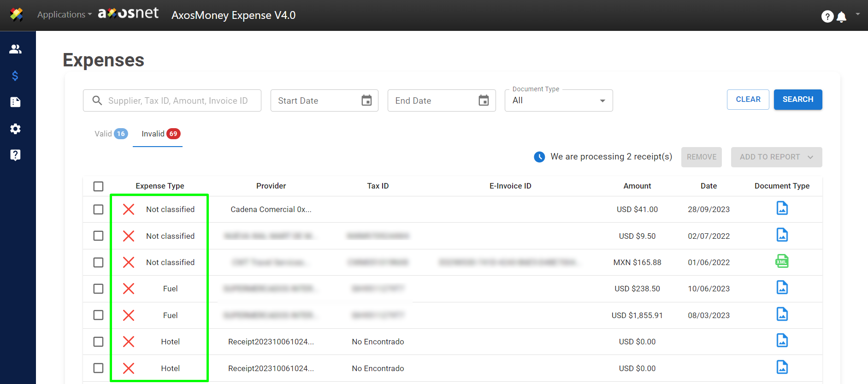This screenshot has height=384, width=868.
Task: Toggle the select-all checkbox in table header
Action: (98, 186)
